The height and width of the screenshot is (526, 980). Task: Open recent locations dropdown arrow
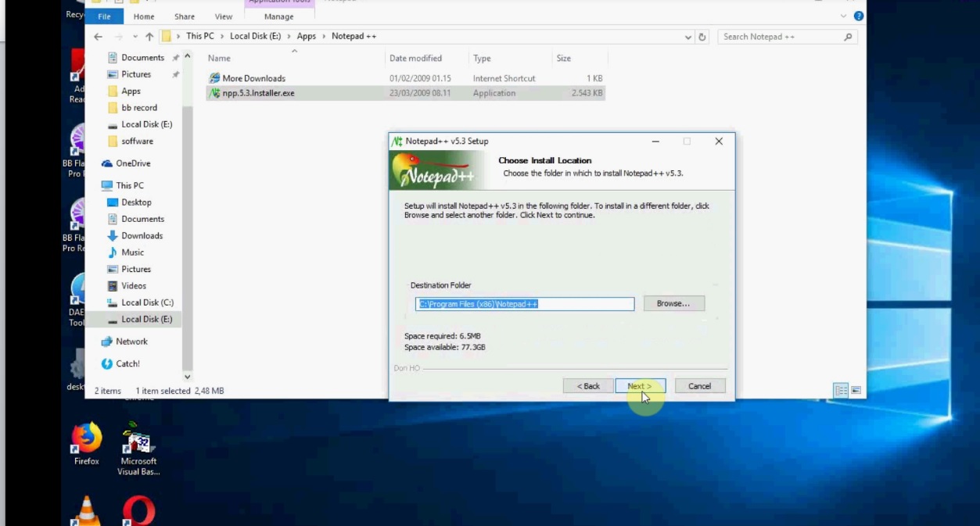point(135,37)
